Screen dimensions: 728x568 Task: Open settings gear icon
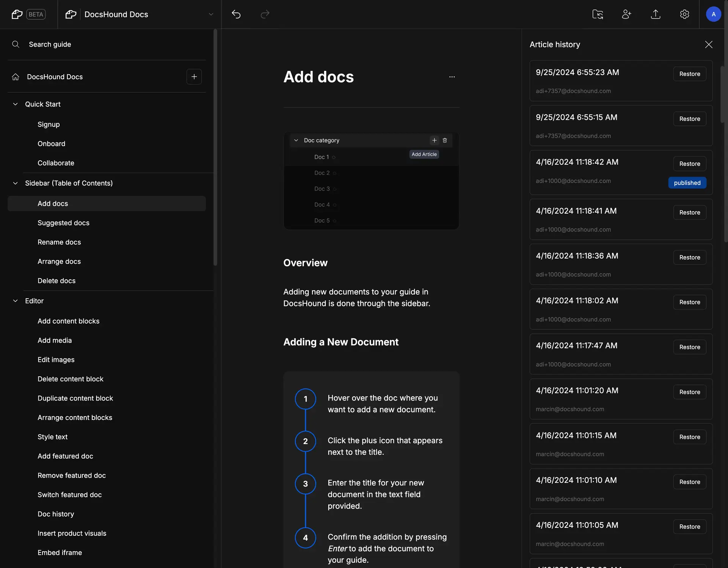point(684,14)
